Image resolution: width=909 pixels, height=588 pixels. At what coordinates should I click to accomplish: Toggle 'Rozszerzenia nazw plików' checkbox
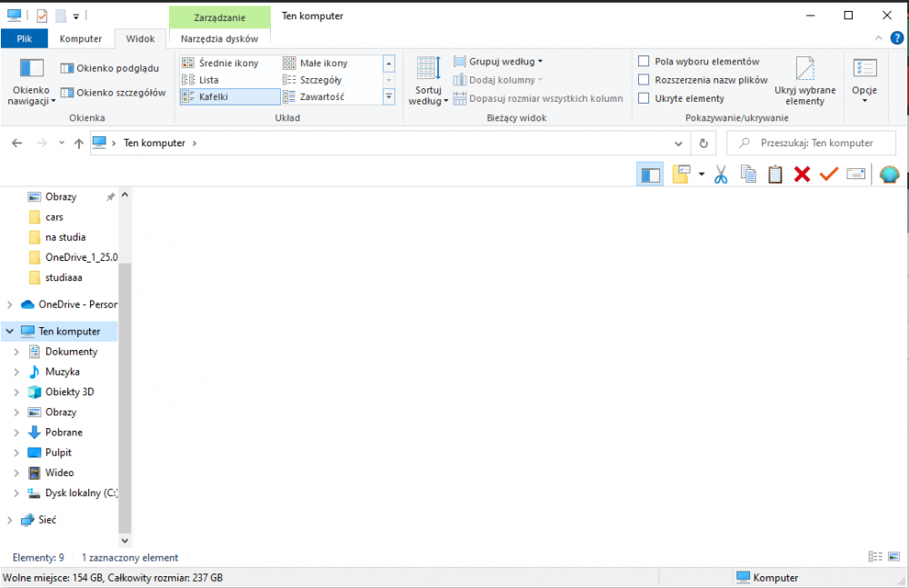(x=644, y=80)
